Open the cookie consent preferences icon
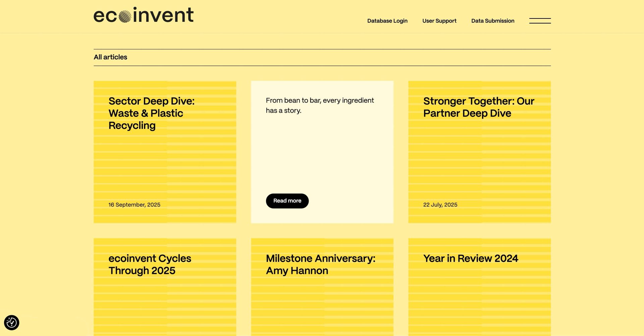Viewport: 644px width, 336px height. [x=12, y=323]
